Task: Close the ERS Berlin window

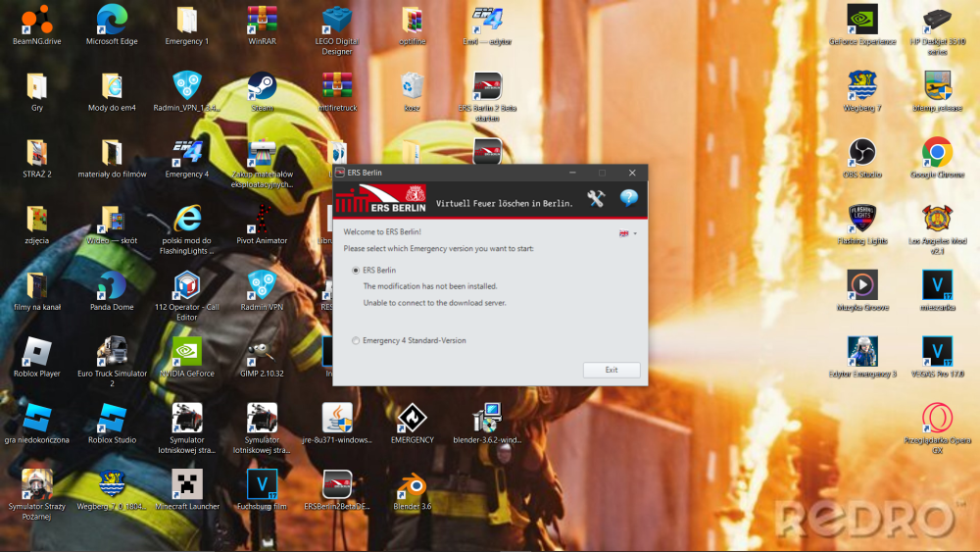Action: 632,173
